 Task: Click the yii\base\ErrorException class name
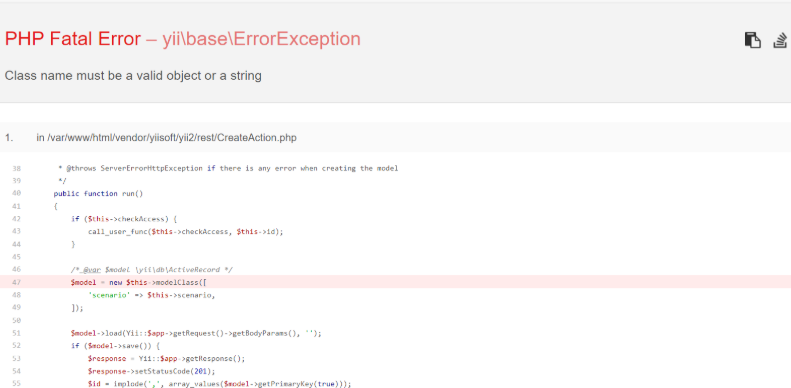coord(261,39)
